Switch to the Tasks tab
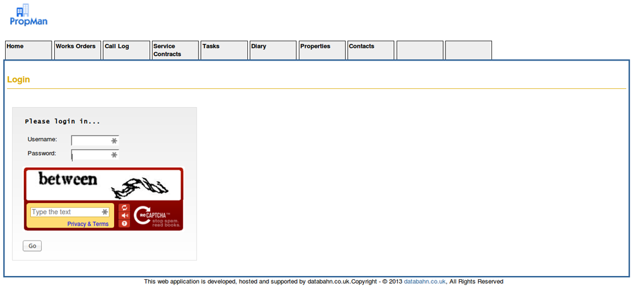The image size is (644, 305). (224, 50)
